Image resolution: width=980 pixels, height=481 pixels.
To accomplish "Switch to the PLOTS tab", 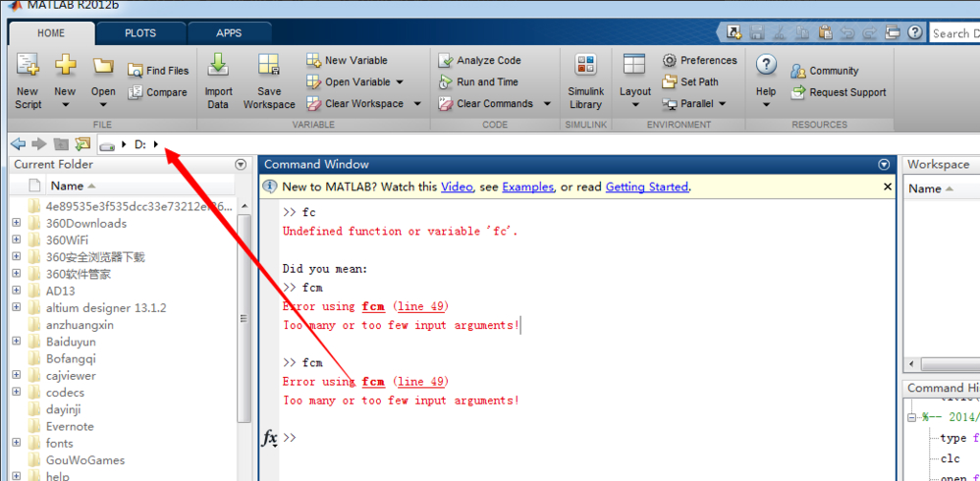I will (x=140, y=33).
